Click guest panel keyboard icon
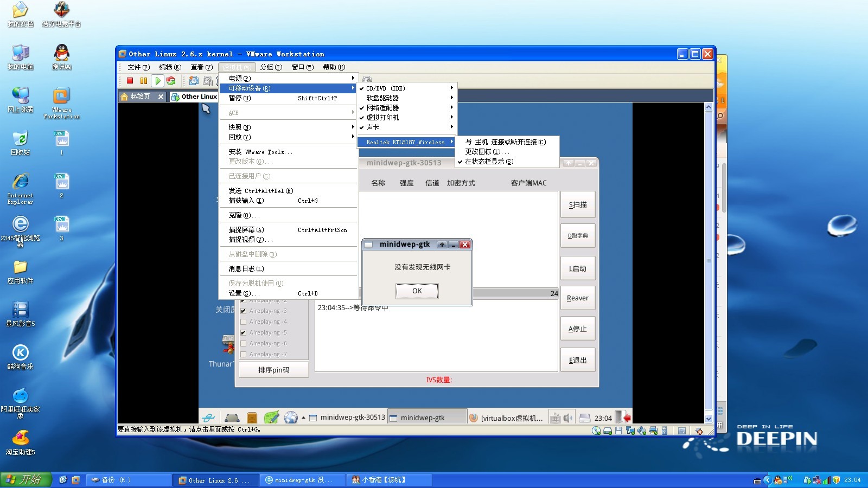This screenshot has width=868, height=488. point(555,418)
